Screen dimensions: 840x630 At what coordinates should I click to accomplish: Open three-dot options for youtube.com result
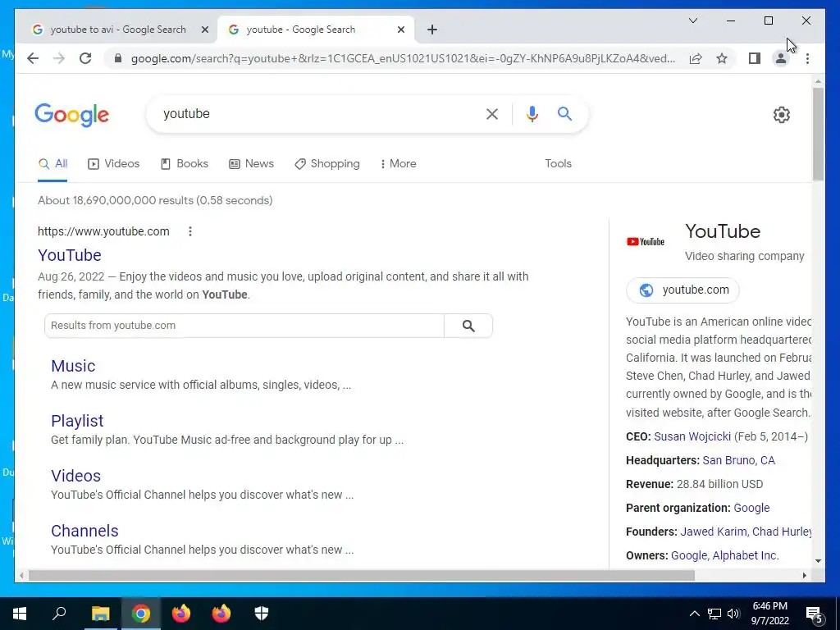[190, 231]
